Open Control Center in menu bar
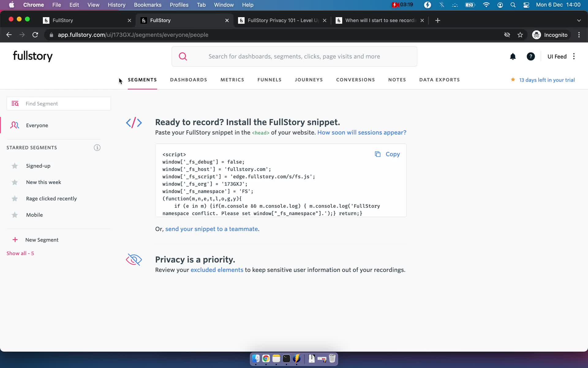 [526, 5]
